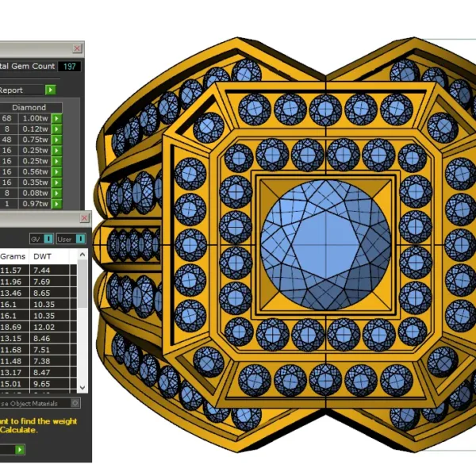Select the 7.44 DWT cell

50,271
